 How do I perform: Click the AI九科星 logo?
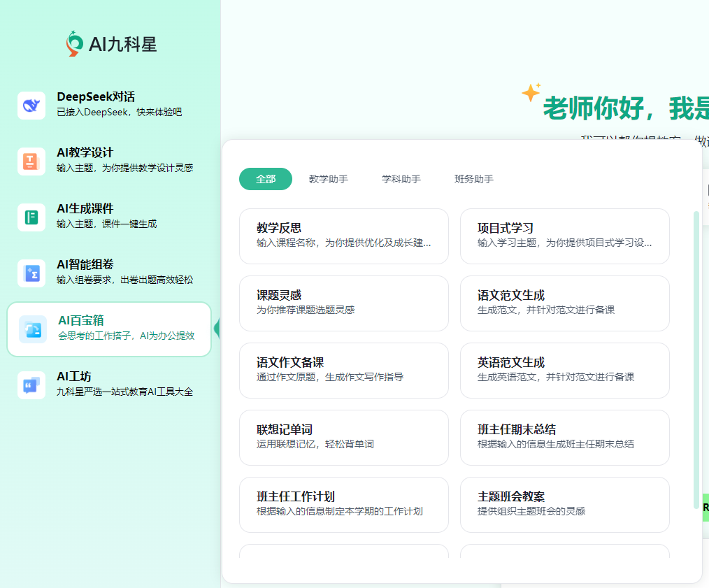[111, 44]
